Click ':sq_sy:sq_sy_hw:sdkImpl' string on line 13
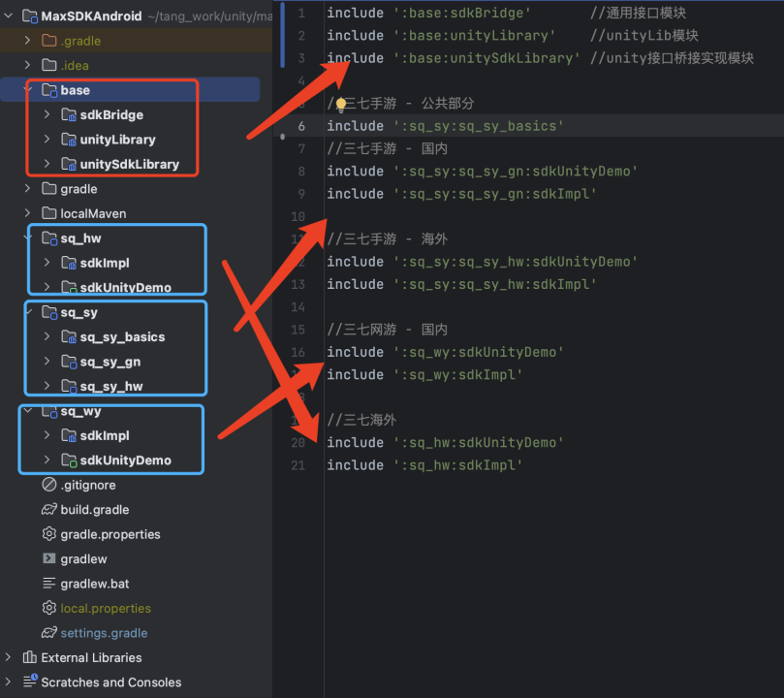The height and width of the screenshot is (698, 784). click(x=495, y=284)
